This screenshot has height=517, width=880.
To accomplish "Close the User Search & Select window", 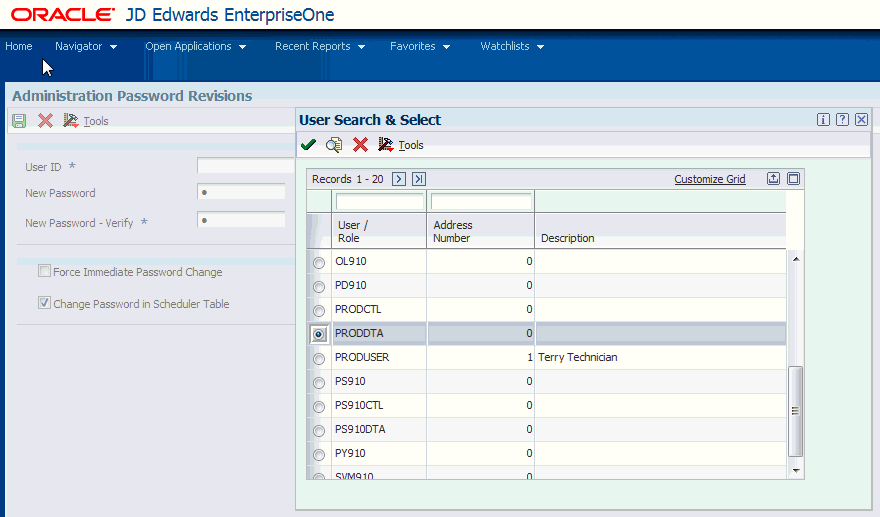I will coord(861,120).
